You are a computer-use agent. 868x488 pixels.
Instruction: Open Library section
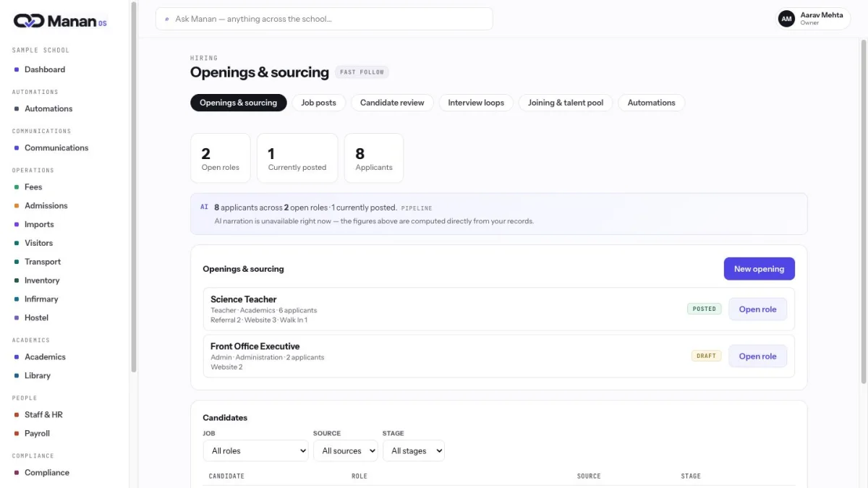point(38,376)
